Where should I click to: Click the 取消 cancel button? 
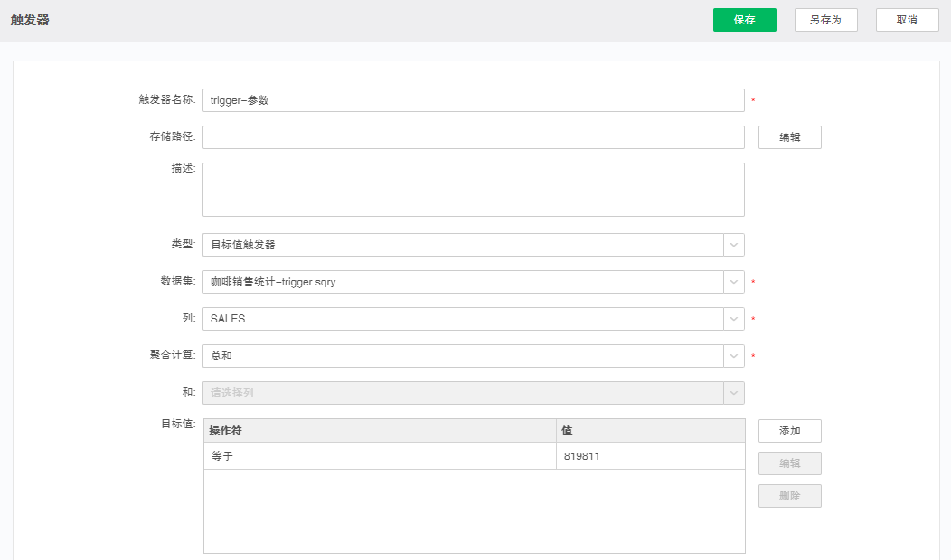[907, 19]
